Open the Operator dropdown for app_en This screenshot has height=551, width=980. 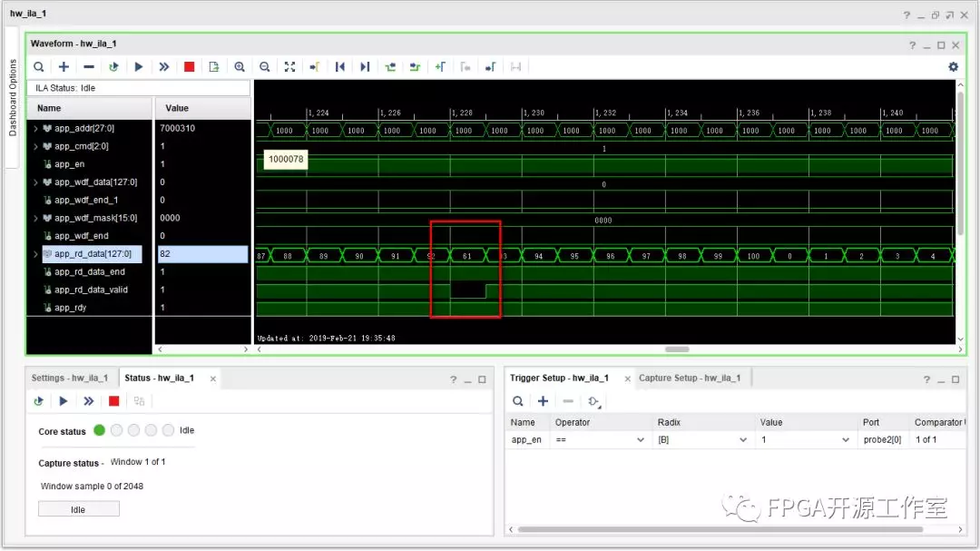642,439
